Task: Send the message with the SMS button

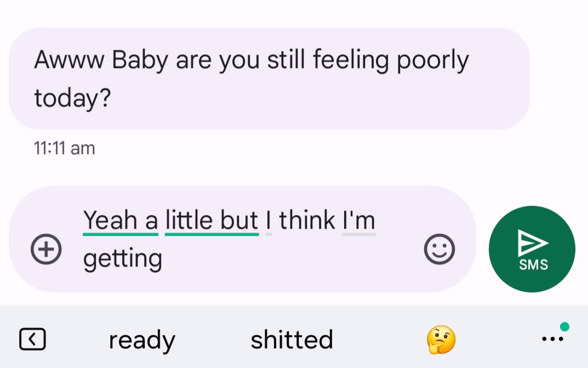Action: 532,249
